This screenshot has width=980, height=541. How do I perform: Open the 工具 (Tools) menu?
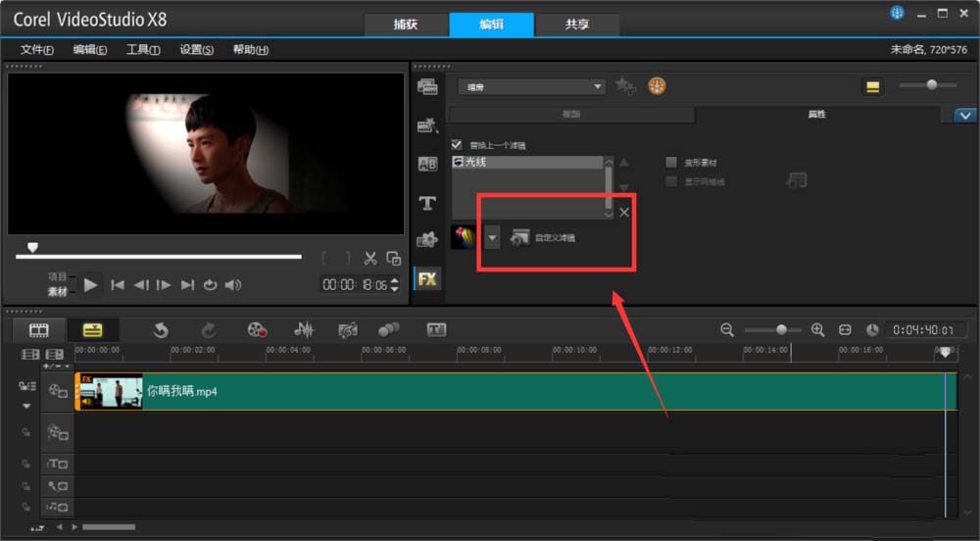pyautogui.click(x=143, y=49)
